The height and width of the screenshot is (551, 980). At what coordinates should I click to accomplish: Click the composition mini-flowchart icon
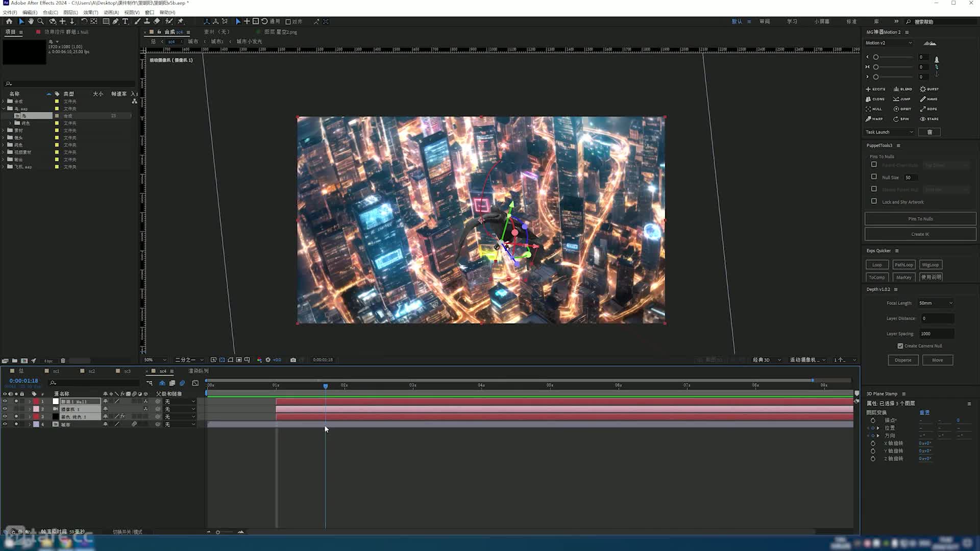[x=150, y=383]
